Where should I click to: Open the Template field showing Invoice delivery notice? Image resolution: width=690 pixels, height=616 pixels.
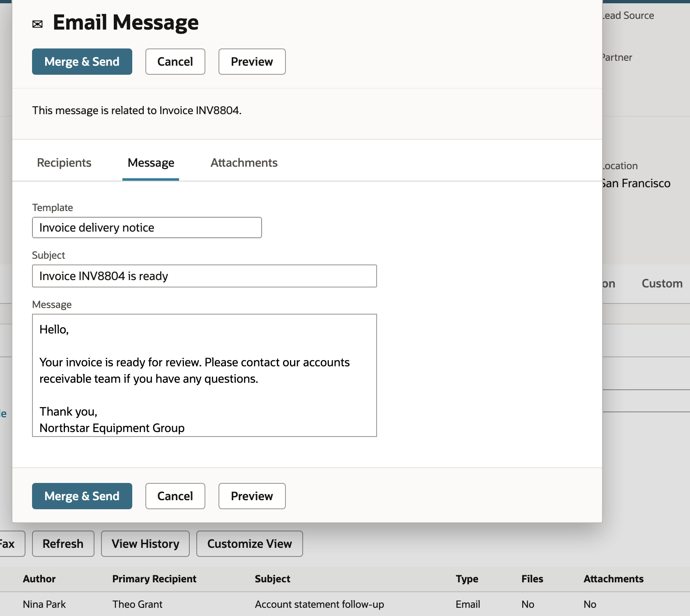pyautogui.click(x=147, y=228)
